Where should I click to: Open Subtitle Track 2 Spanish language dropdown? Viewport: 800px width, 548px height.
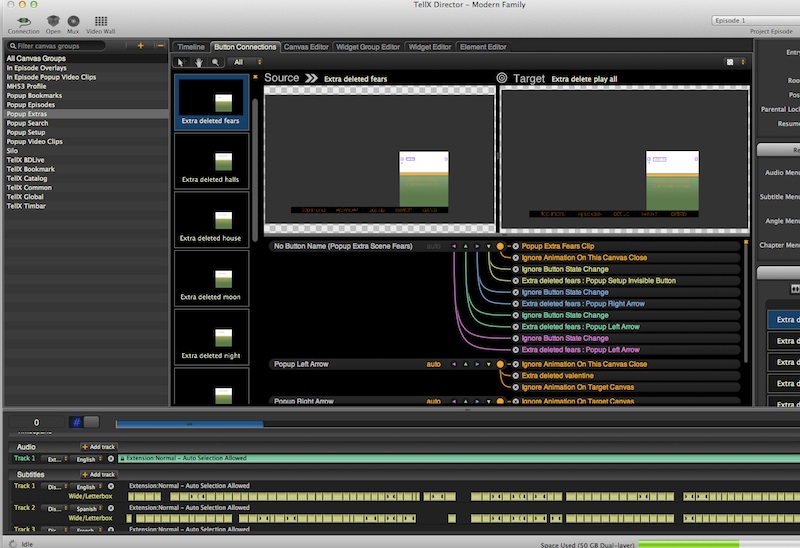tap(89, 508)
